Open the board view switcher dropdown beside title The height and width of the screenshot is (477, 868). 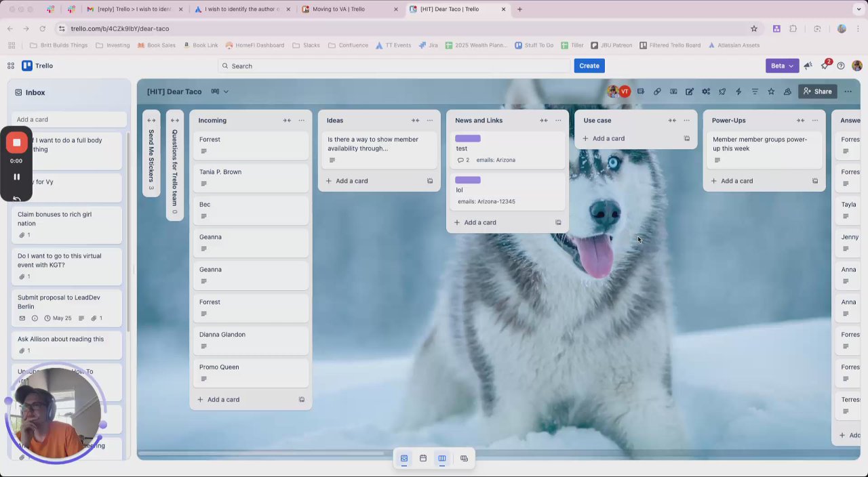click(x=220, y=91)
